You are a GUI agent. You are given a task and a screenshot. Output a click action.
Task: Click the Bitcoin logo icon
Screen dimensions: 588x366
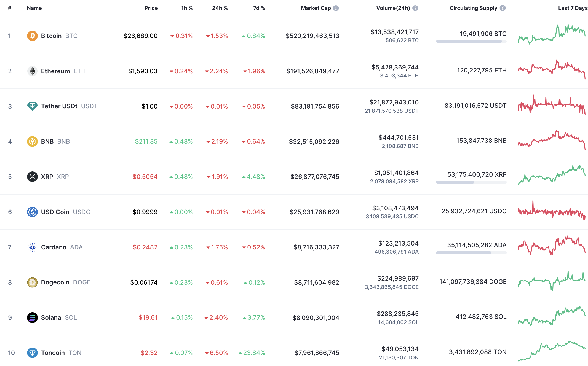[x=32, y=36]
